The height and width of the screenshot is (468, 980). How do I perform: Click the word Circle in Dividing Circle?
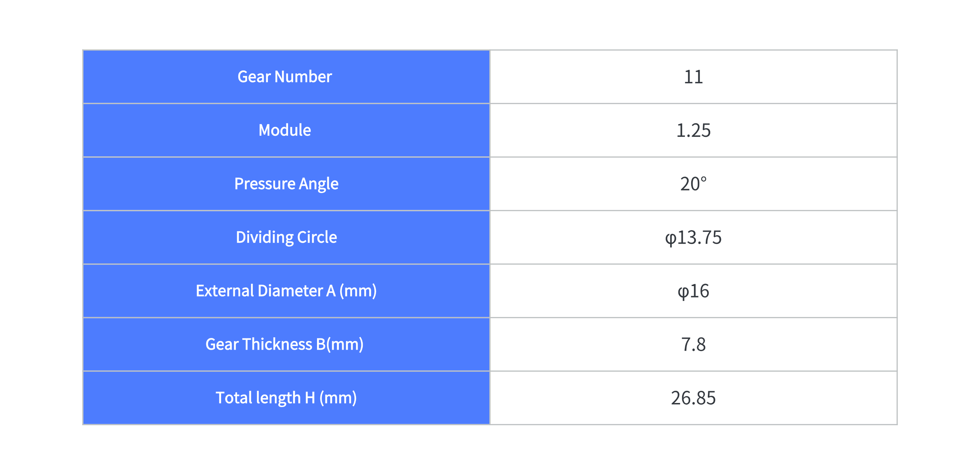coord(317,237)
